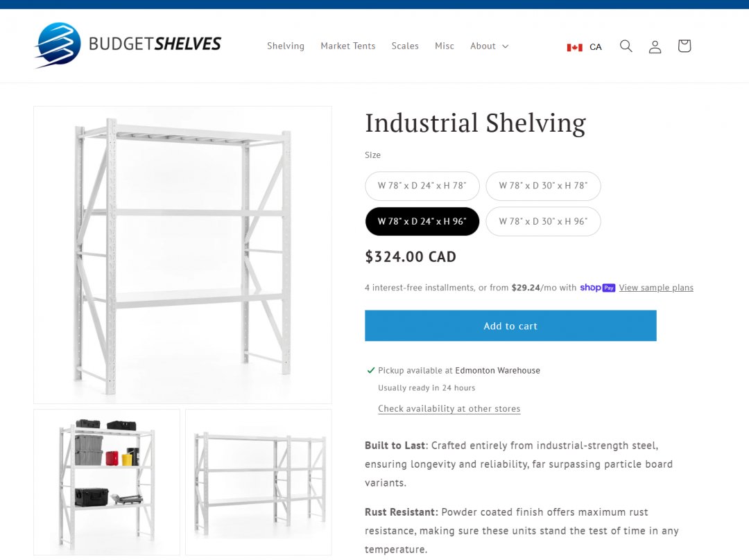
Task: Navigate to the Misc menu
Action: (445, 46)
